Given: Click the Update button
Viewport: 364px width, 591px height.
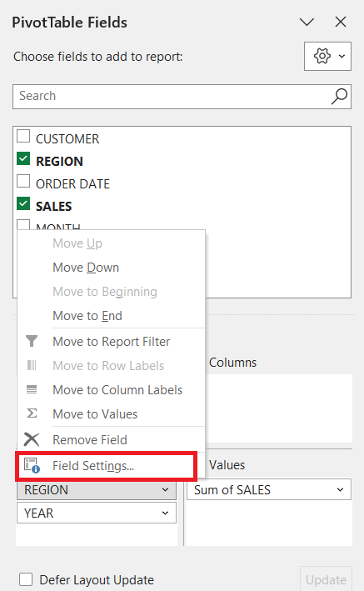Looking at the screenshot, I should click(x=326, y=579).
